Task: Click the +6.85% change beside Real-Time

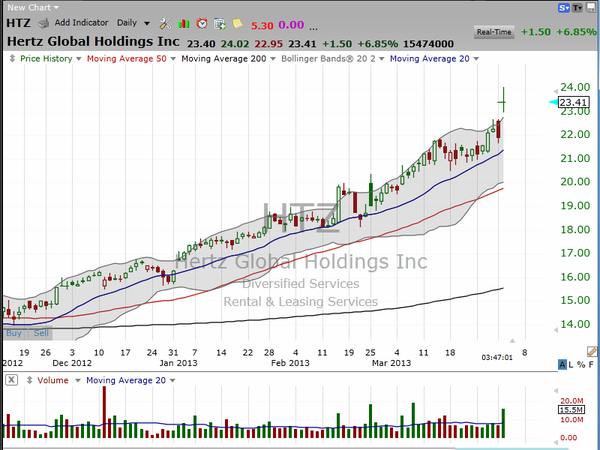Action: pyautogui.click(x=576, y=32)
